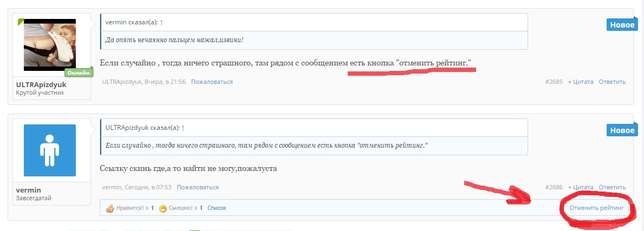
Task: Open vermin's default blue avatar
Action: coord(50,150)
